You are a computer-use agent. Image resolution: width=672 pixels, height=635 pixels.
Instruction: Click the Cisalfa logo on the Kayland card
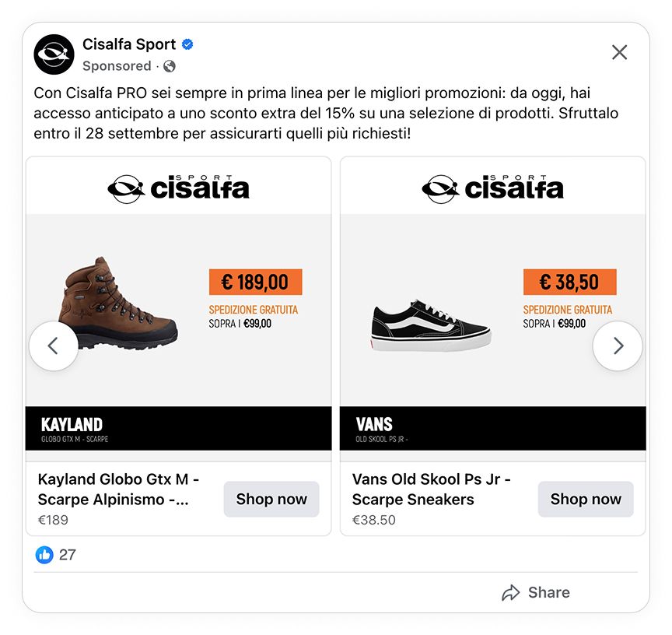click(x=180, y=185)
